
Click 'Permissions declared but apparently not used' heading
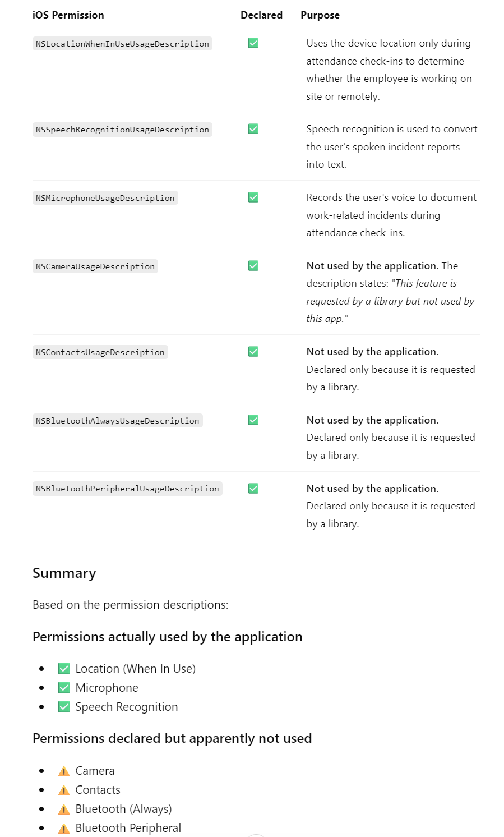pyautogui.click(x=172, y=738)
